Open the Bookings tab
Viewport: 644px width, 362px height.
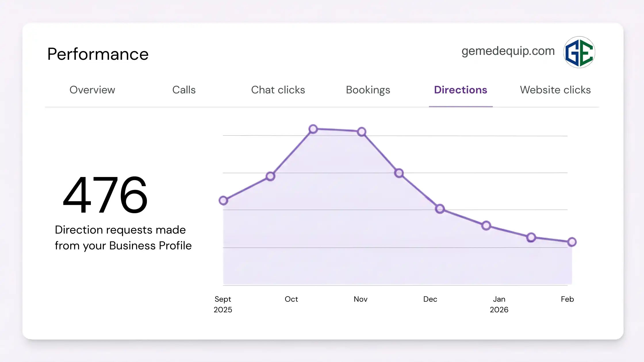click(368, 90)
